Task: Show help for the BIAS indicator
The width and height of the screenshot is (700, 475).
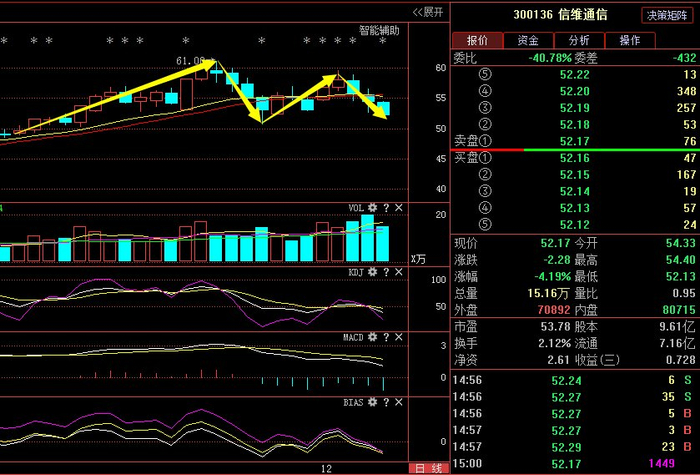Action: [x=385, y=401]
